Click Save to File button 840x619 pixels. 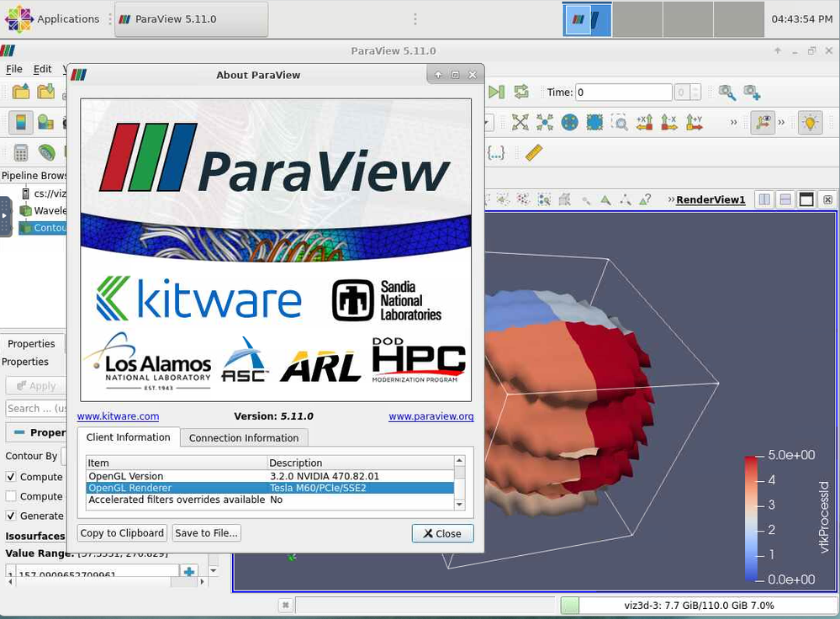pos(206,532)
